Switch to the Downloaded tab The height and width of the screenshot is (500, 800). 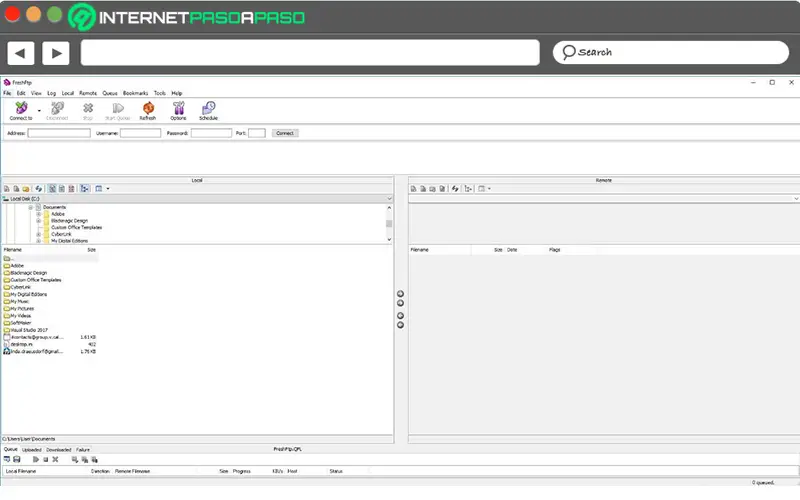click(59, 450)
